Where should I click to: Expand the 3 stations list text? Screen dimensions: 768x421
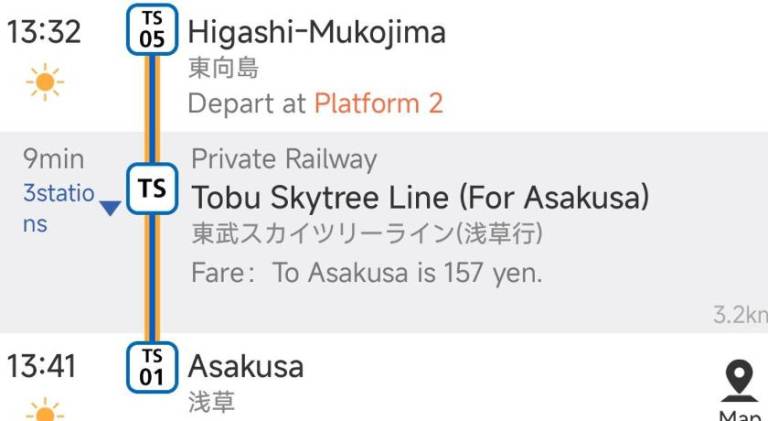58,207
